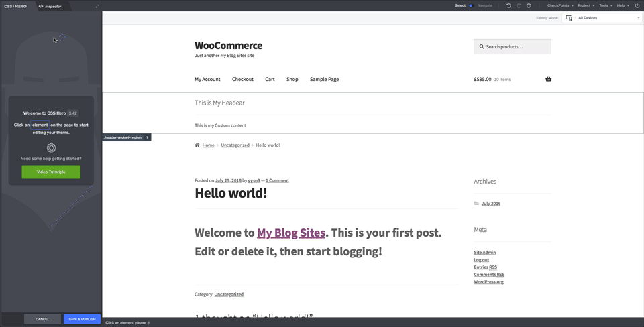Click the devices icon in Editing Mode box
This screenshot has width=644, height=327.
pyautogui.click(x=568, y=18)
